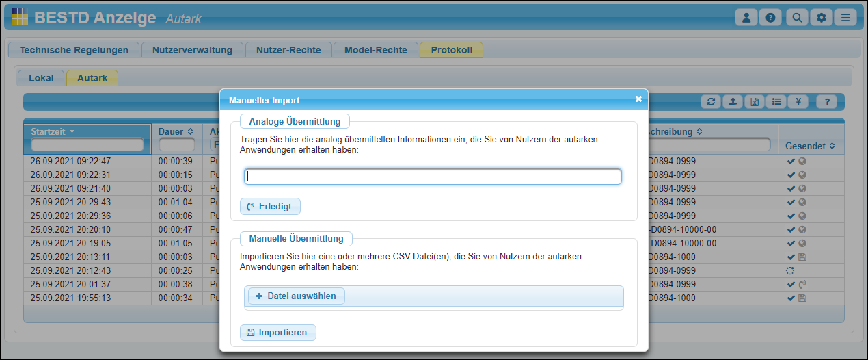The width and height of the screenshot is (868, 360).
Task: Click the help question mark in top header
Action: (770, 18)
